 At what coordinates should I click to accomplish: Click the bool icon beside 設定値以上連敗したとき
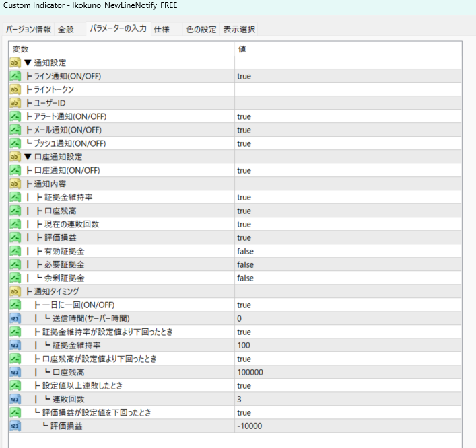[x=15, y=385]
